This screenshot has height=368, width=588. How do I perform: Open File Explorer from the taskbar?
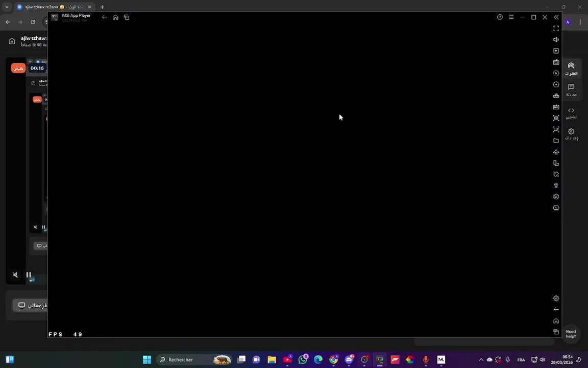click(x=272, y=360)
